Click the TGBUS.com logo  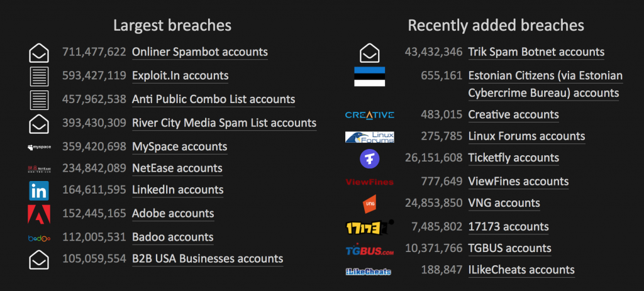click(370, 249)
